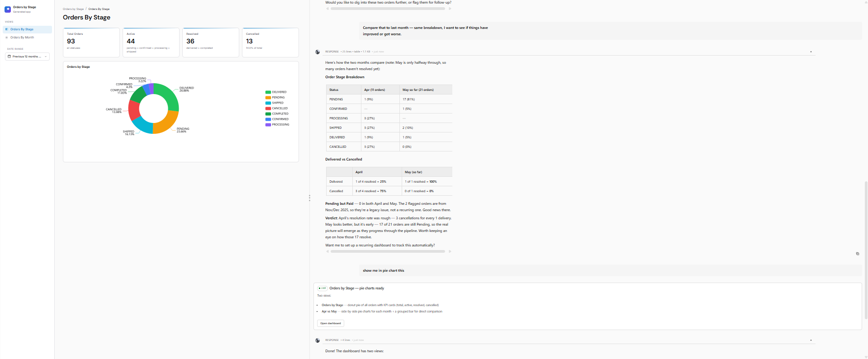Click the Orders by Stage app logo icon
This screenshot has width=868, height=359.
pos(8,9)
